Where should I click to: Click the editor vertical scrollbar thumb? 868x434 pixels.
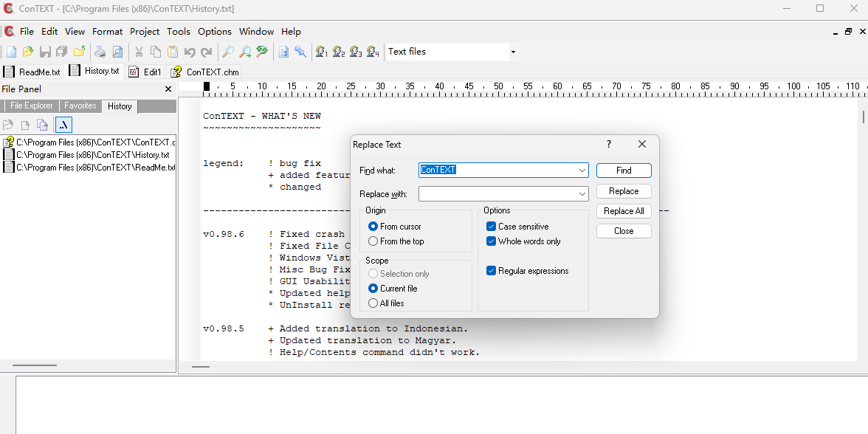pyautogui.click(x=863, y=117)
